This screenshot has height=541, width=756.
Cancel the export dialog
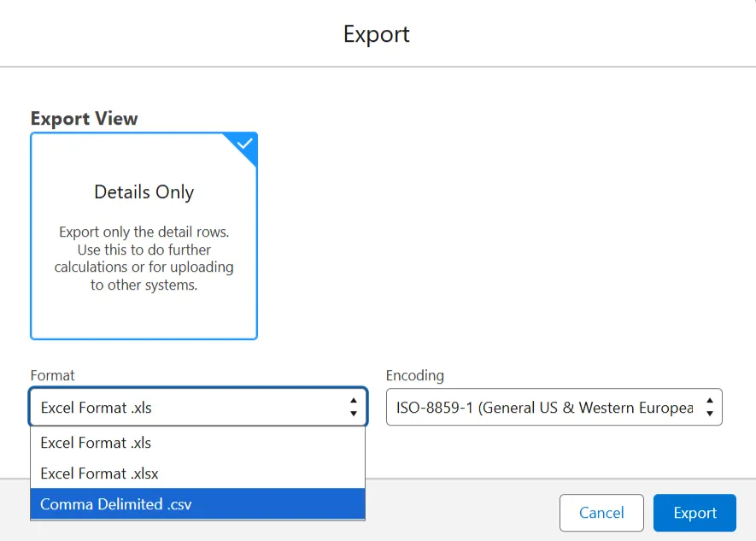(x=601, y=513)
